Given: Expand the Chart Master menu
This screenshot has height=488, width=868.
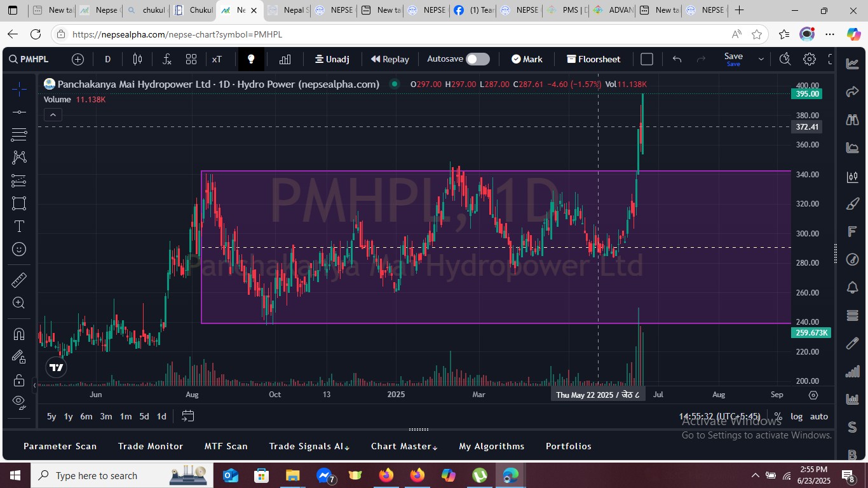Looking at the screenshot, I should [404, 446].
